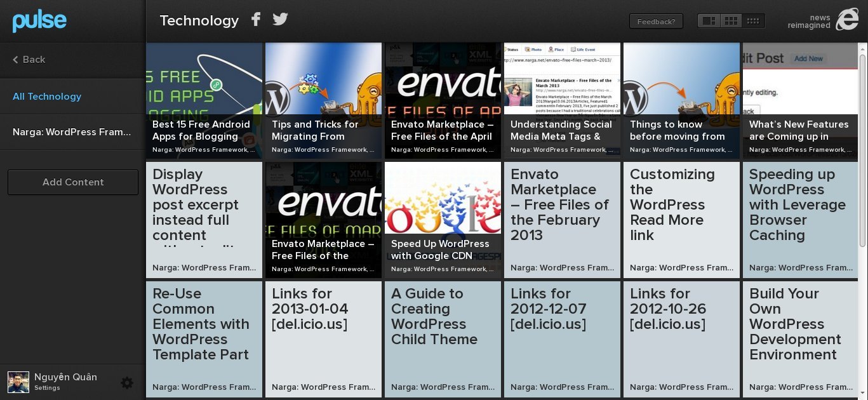Click the Add Content button
868x400 pixels.
73,182
